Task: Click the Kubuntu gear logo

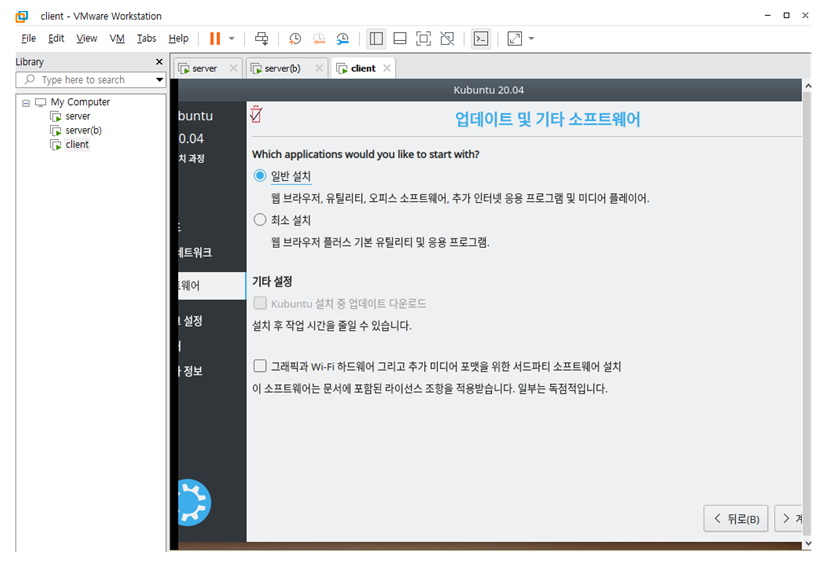Action: [x=194, y=502]
